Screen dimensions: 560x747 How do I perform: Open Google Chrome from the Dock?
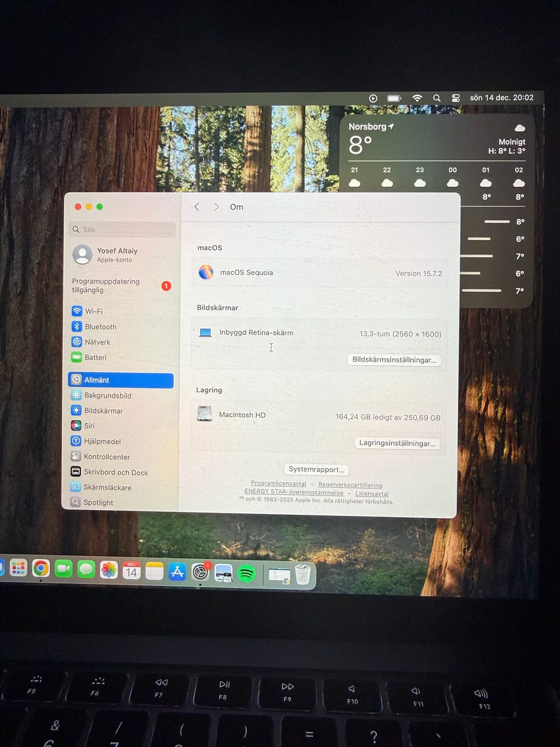(x=41, y=568)
